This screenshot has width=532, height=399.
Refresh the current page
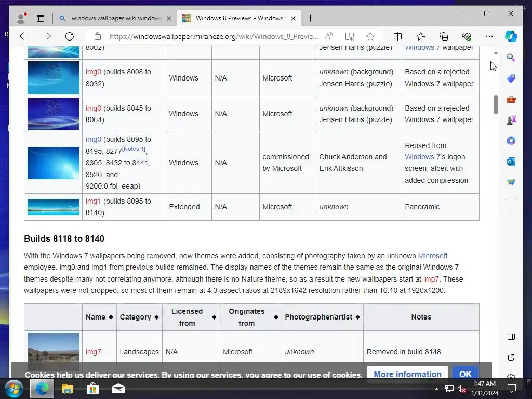point(70,36)
